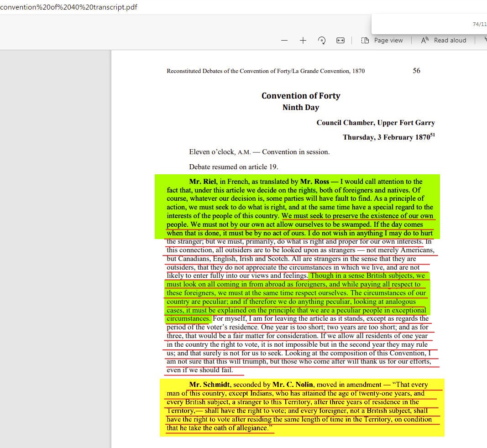
Task: Click the line starting 'circumstances. For myself'
Action: pos(298,318)
